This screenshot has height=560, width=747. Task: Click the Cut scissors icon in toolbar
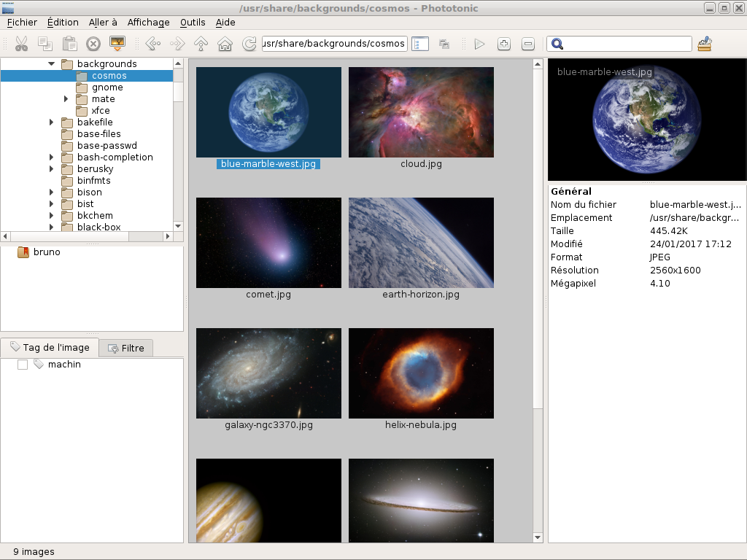click(x=21, y=44)
